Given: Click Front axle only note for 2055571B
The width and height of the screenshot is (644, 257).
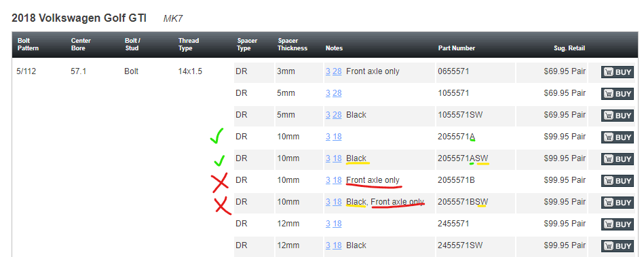Looking at the screenshot, I should click(373, 180).
